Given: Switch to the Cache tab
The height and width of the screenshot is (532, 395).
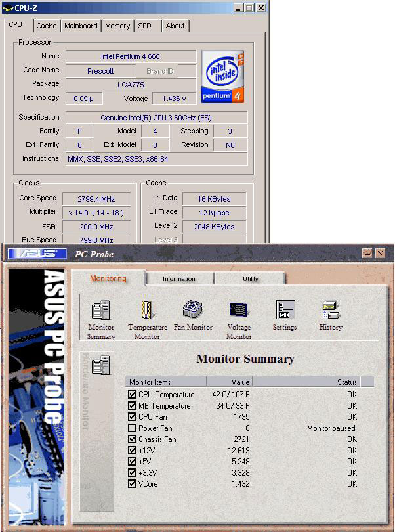Looking at the screenshot, I should (47, 26).
